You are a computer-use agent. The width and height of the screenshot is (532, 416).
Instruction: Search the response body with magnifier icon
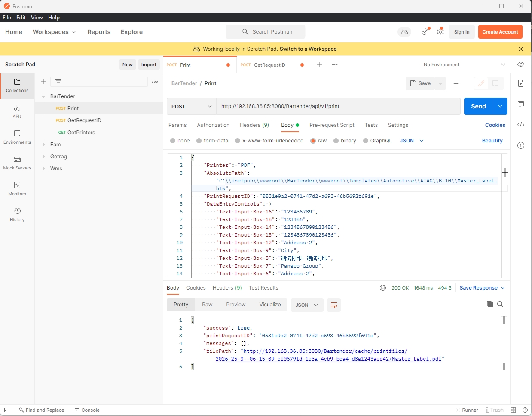500,304
